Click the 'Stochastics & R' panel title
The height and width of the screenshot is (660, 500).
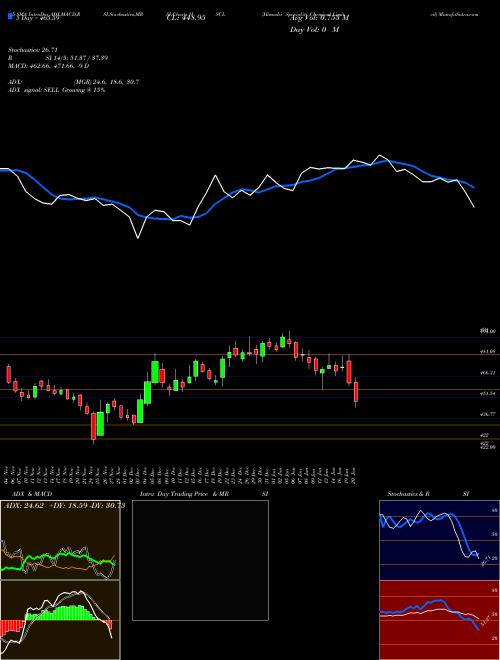click(409, 494)
